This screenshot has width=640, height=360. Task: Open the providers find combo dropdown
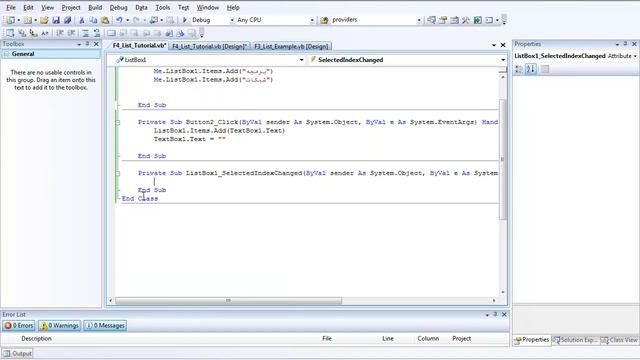419,20
